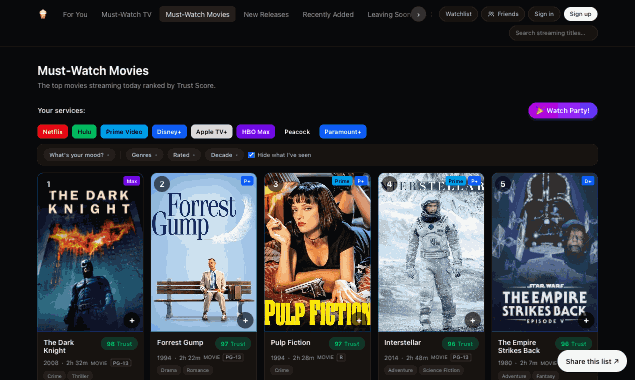Toggle Peacock service filter
This screenshot has height=380, width=635.
pyautogui.click(x=297, y=132)
